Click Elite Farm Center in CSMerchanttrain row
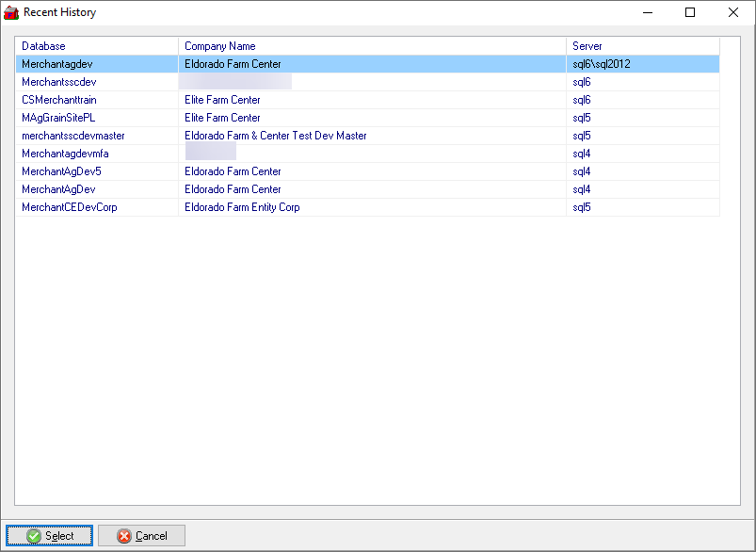Image resolution: width=756 pixels, height=552 pixels. [222, 100]
